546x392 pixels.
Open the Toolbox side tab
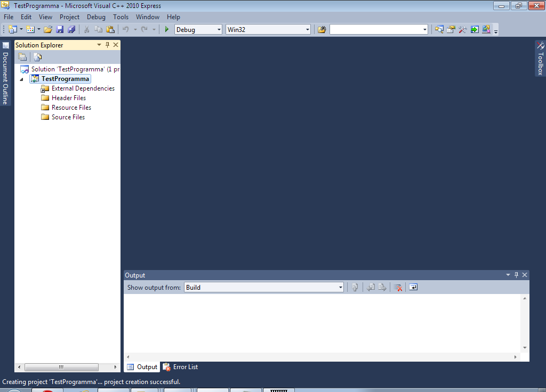tap(541, 59)
